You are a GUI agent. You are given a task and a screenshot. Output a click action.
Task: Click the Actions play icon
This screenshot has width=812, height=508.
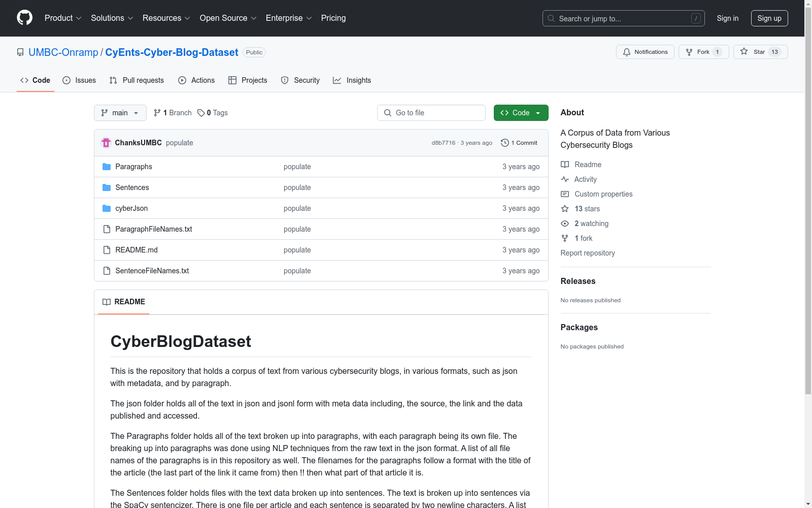[x=182, y=80]
